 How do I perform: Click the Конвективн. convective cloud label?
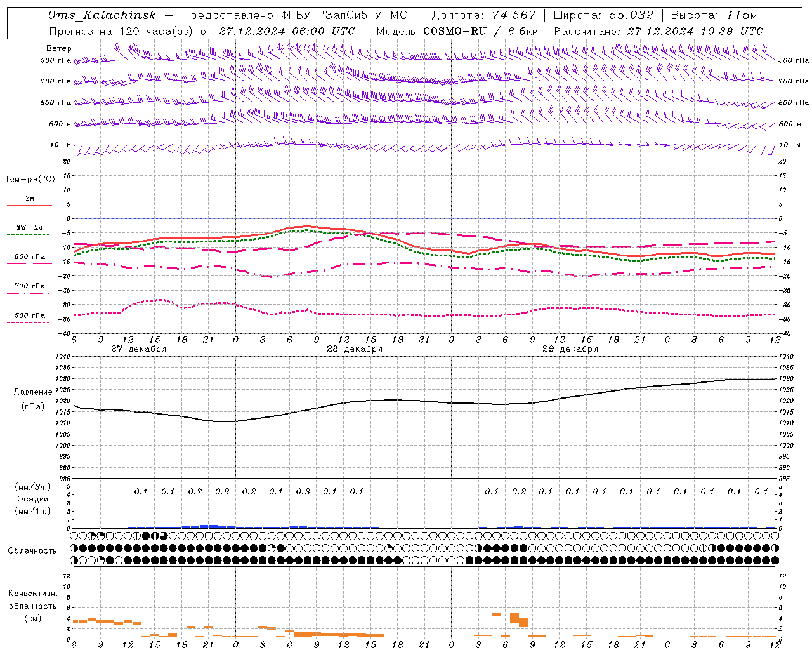tap(32, 594)
